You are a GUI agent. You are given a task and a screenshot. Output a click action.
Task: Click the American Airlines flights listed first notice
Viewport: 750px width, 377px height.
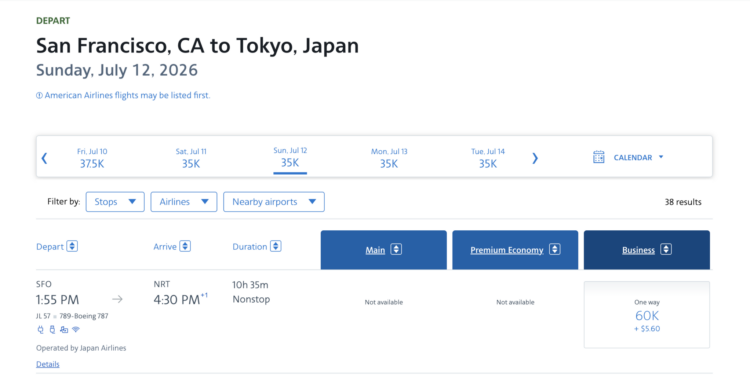pyautogui.click(x=123, y=95)
